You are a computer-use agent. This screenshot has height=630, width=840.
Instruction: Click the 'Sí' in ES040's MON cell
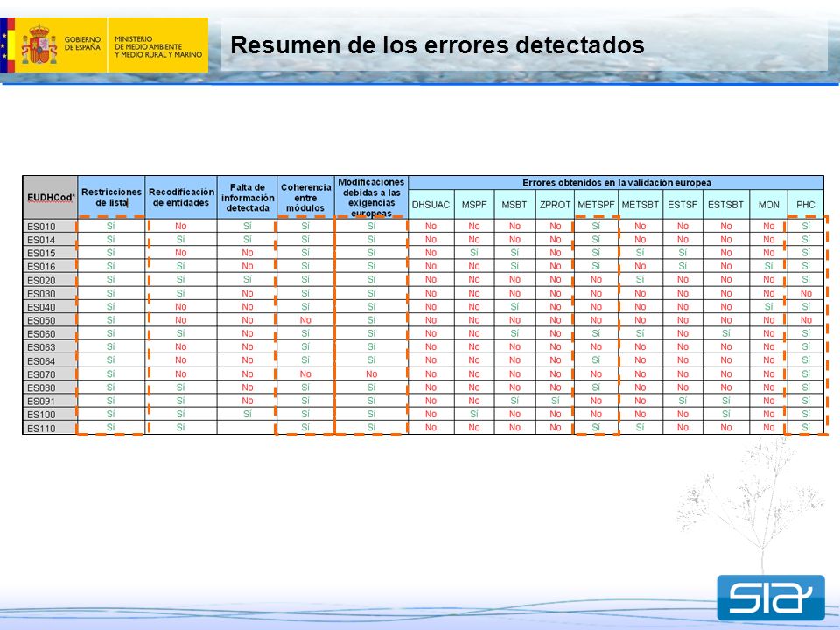point(769,306)
